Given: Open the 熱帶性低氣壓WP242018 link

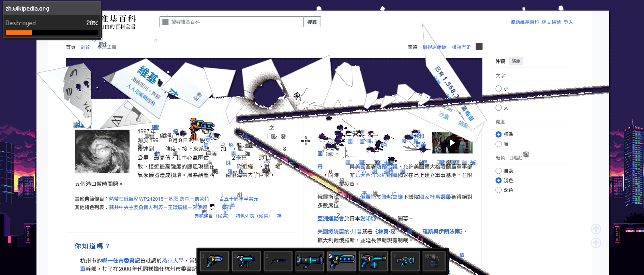Looking at the screenshot, I should pyautogui.click(x=136, y=199).
